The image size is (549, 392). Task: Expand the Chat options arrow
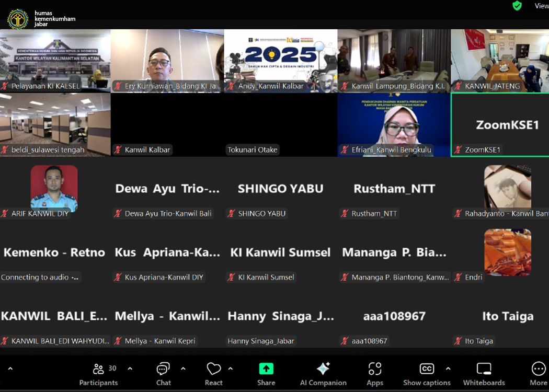pos(183,368)
